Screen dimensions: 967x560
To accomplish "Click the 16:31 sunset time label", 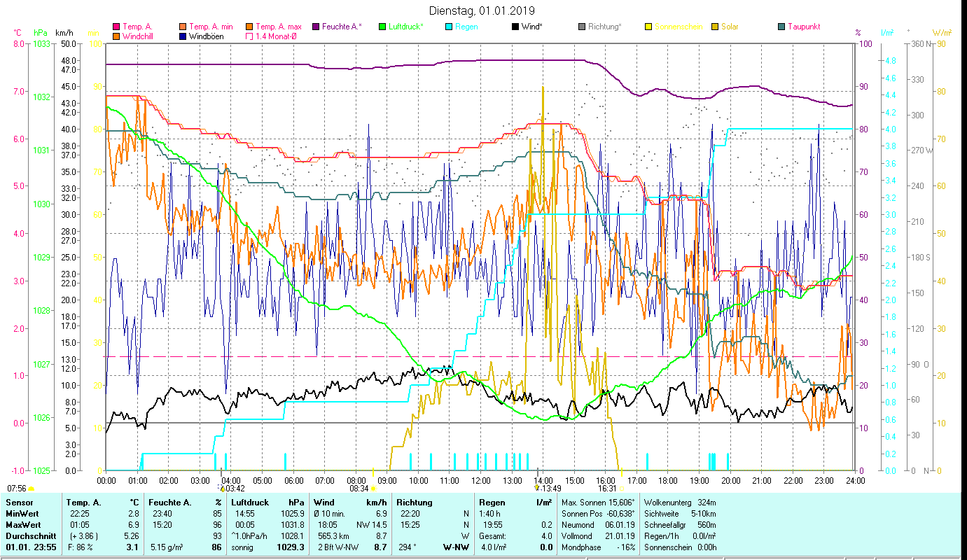I will pyautogui.click(x=606, y=488).
